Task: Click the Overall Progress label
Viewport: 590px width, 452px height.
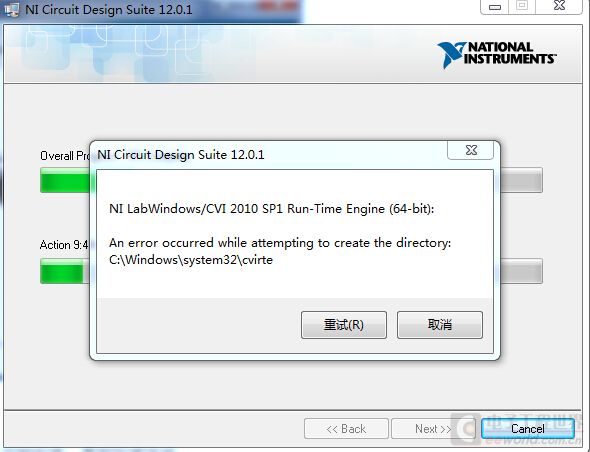Action: (x=65, y=155)
